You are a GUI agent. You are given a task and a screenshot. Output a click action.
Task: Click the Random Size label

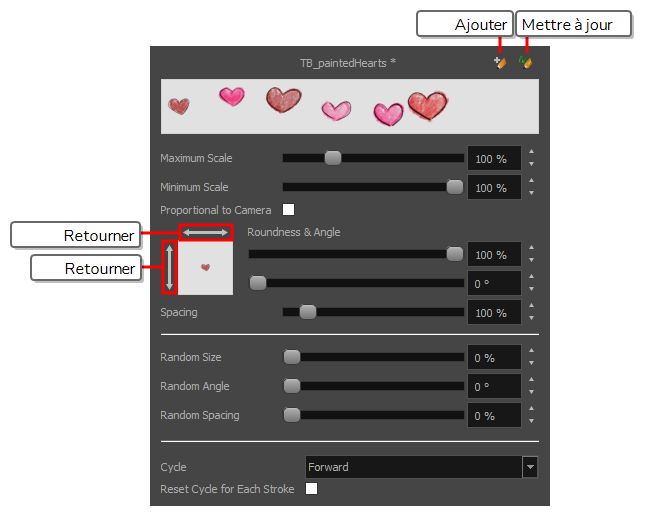[x=191, y=357]
